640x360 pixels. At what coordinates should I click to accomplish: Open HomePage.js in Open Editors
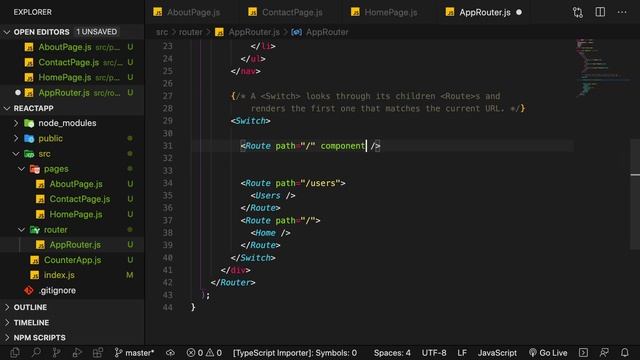[x=72, y=77]
